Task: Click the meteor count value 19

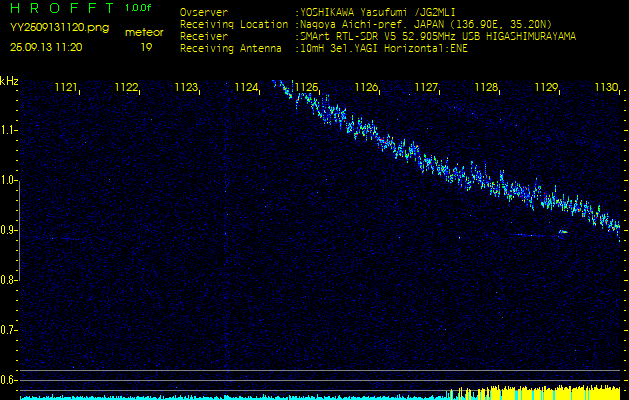Action: [x=146, y=46]
